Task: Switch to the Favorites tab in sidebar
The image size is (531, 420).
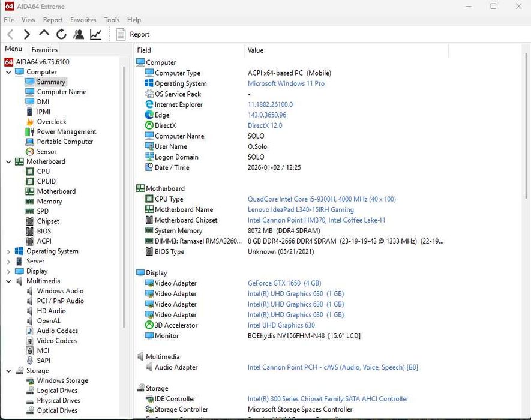Action: pos(44,50)
